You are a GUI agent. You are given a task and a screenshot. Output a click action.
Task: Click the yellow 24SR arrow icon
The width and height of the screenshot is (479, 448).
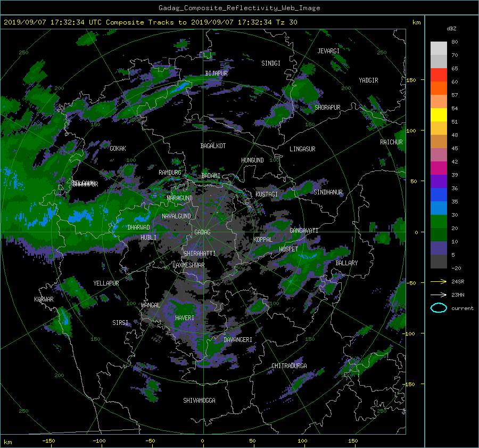pyautogui.click(x=439, y=281)
